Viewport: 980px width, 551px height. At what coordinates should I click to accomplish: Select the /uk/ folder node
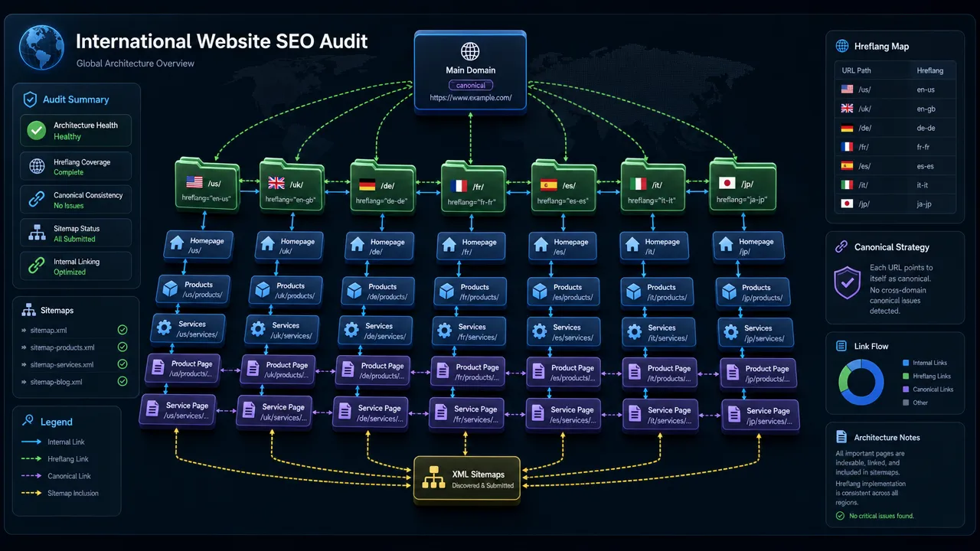292,184
